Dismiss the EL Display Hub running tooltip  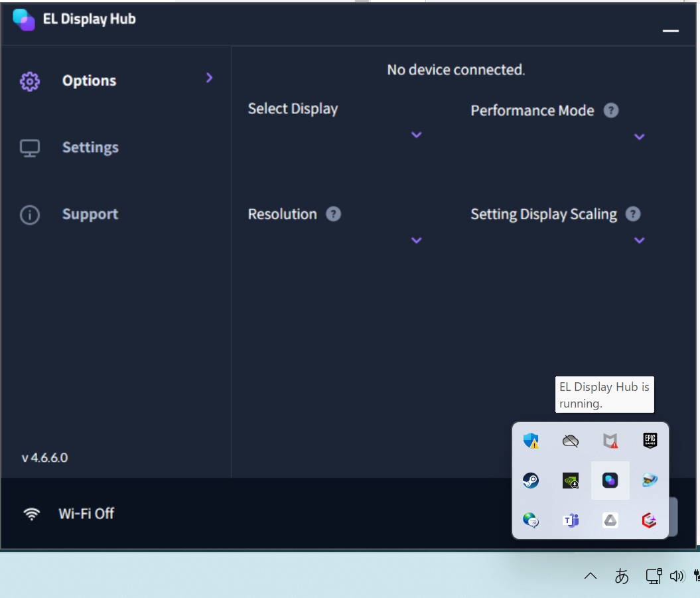click(604, 394)
